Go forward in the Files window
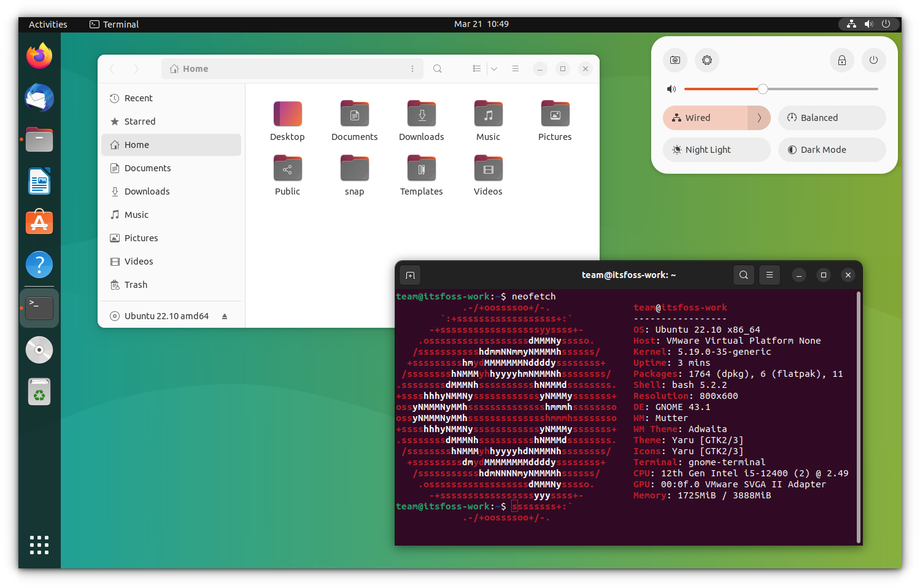The height and width of the screenshot is (588, 920). (x=136, y=69)
